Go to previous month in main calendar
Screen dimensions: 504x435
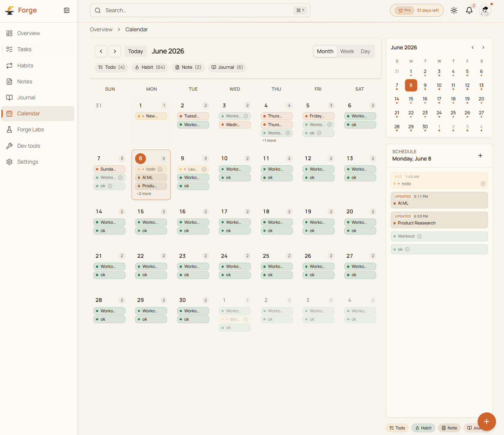coord(101,51)
